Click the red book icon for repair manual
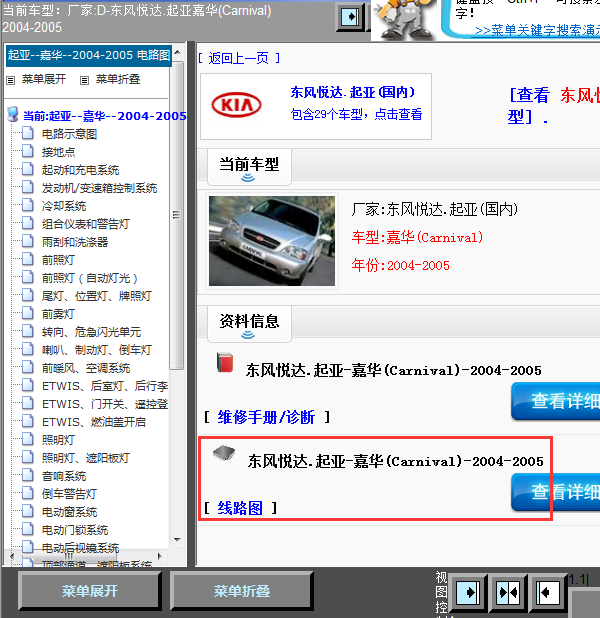Image resolution: width=600 pixels, height=618 pixels. click(225, 363)
